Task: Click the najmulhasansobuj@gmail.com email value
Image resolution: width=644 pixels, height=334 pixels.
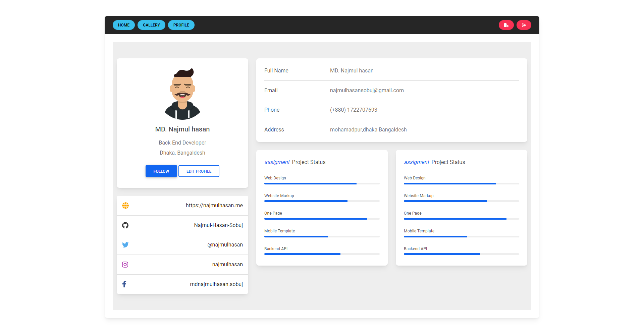Action: coord(367,90)
